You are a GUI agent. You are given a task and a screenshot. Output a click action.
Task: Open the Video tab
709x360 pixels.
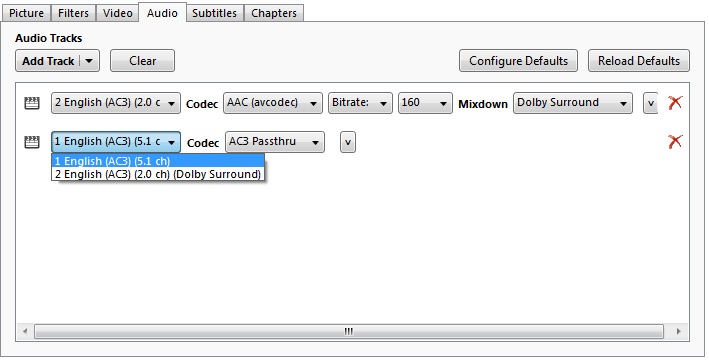click(118, 13)
